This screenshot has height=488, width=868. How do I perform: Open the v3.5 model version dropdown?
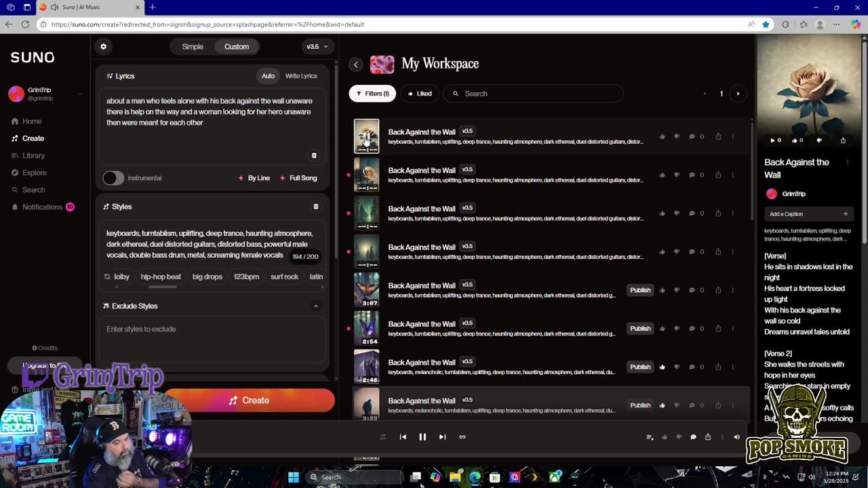pos(317,47)
